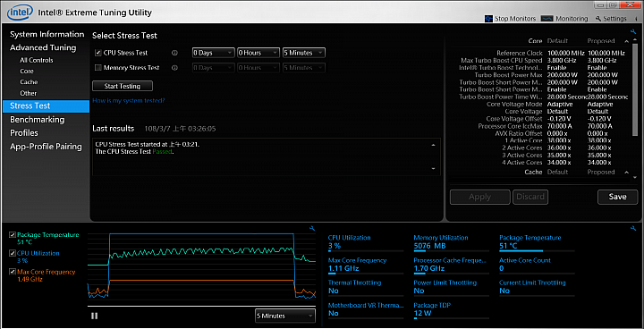Click wrench icon above the Core settings panel
This screenshot has height=329, width=644.
point(633,31)
